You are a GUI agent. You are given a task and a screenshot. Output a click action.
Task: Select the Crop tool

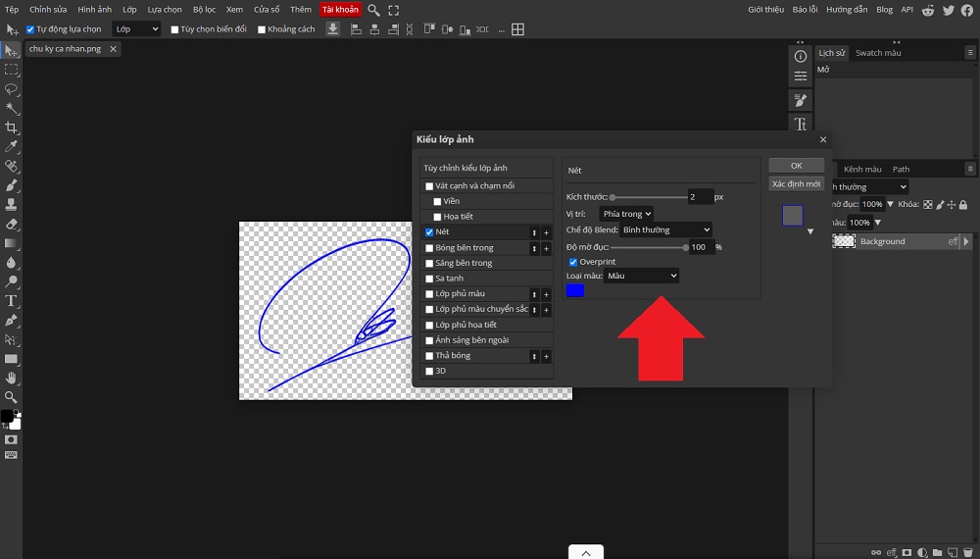point(11,127)
